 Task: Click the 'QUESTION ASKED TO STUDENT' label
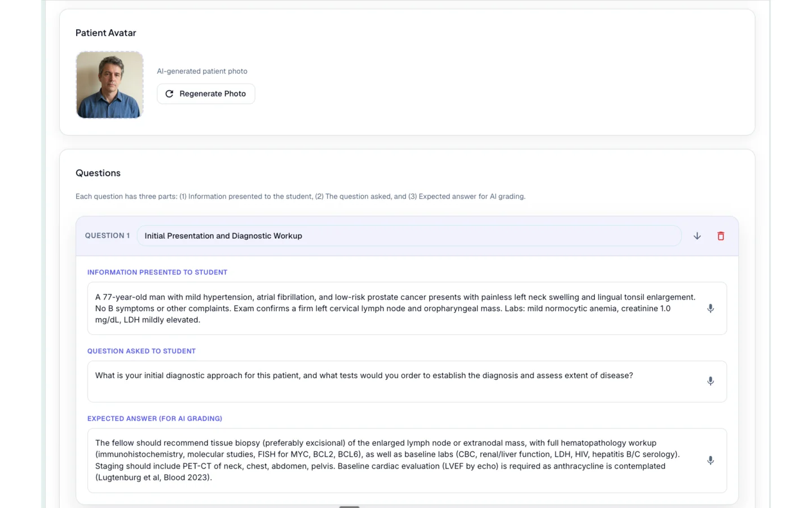(x=142, y=351)
